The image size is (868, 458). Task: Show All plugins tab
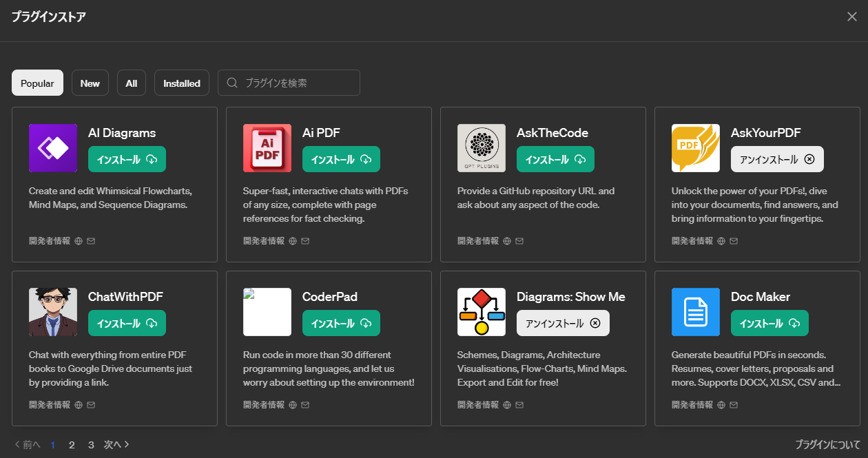(x=132, y=83)
